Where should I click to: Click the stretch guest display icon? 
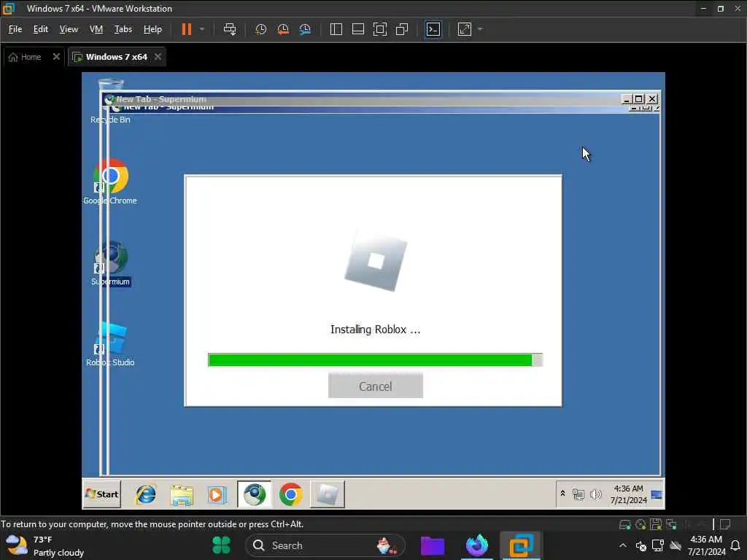click(x=465, y=29)
